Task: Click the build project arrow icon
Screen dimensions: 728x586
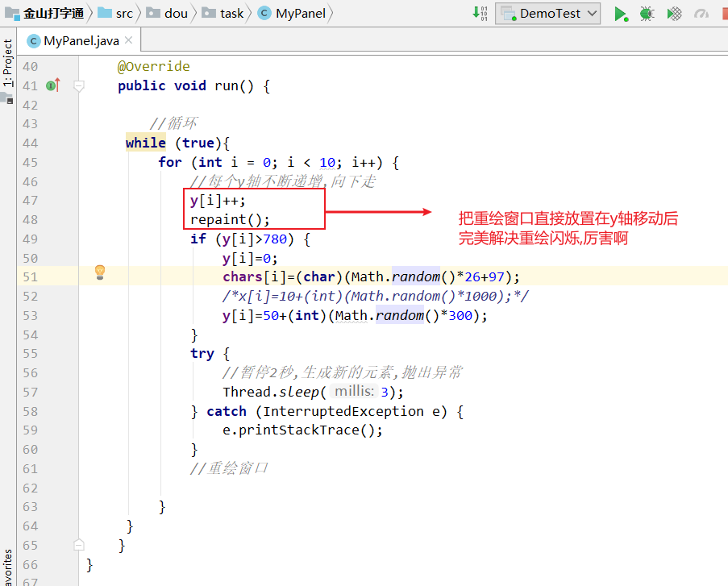Action: point(480,14)
